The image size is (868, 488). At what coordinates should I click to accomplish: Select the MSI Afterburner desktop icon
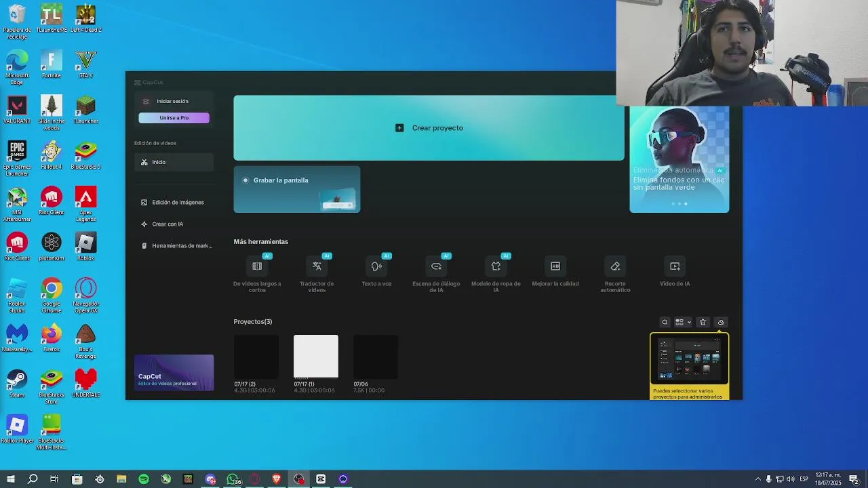click(17, 204)
